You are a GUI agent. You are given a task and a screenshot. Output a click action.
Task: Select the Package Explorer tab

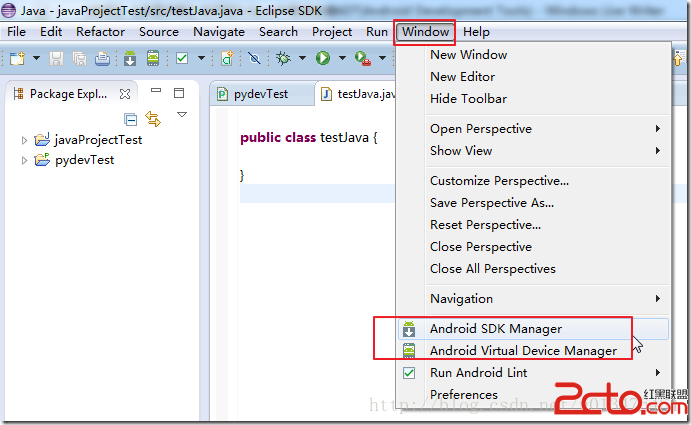click(68, 94)
